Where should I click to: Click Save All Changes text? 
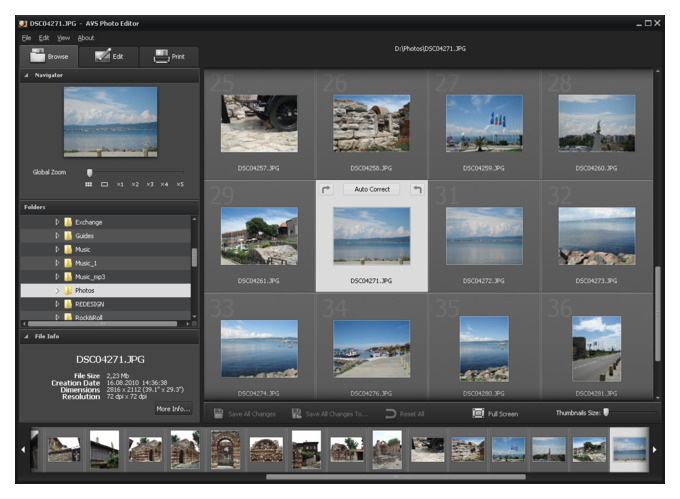[x=252, y=414]
